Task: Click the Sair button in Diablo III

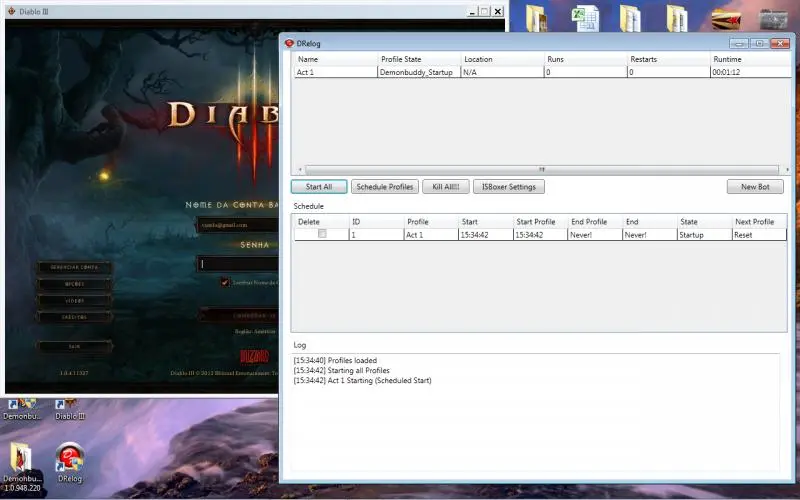Action: click(x=74, y=347)
